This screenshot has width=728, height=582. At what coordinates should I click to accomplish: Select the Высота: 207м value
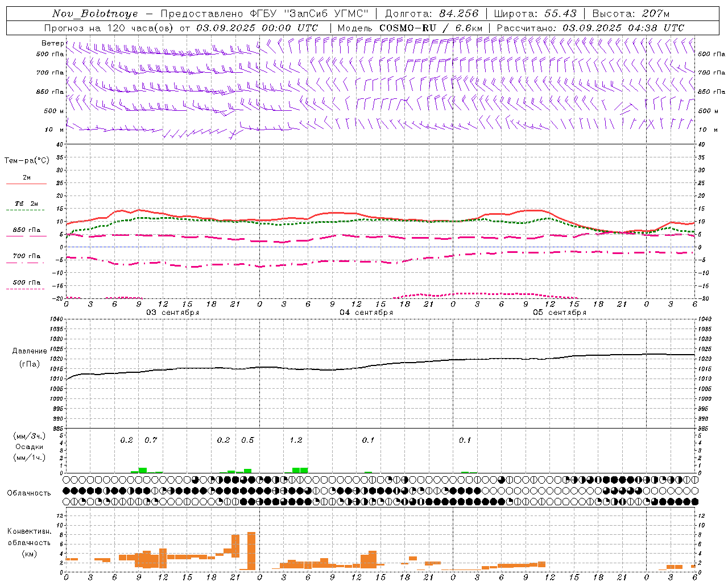631,14
